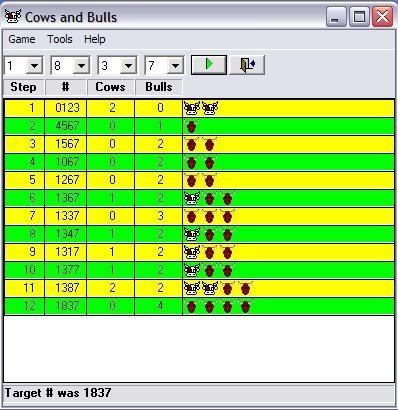
Task: Select the guess 1367 cell
Action: [66, 198]
